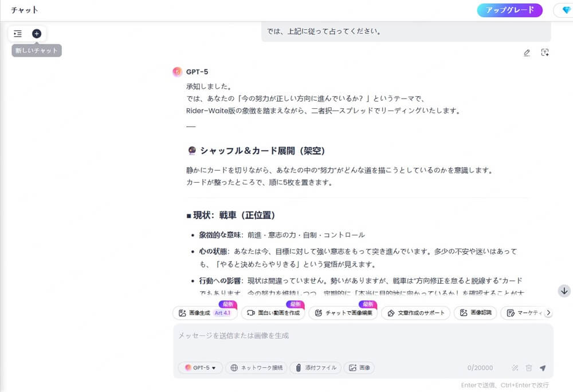Send message with paper plane icon
573x392 pixels.
click(x=543, y=368)
